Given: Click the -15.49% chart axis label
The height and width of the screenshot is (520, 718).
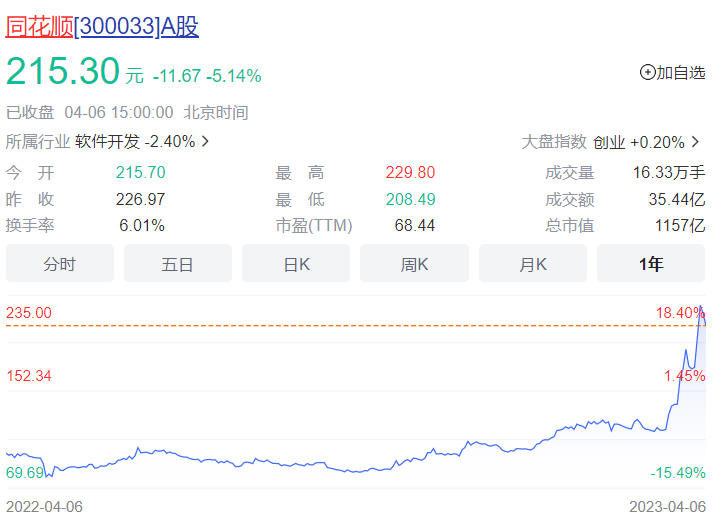Looking at the screenshot, I should pos(678,472).
